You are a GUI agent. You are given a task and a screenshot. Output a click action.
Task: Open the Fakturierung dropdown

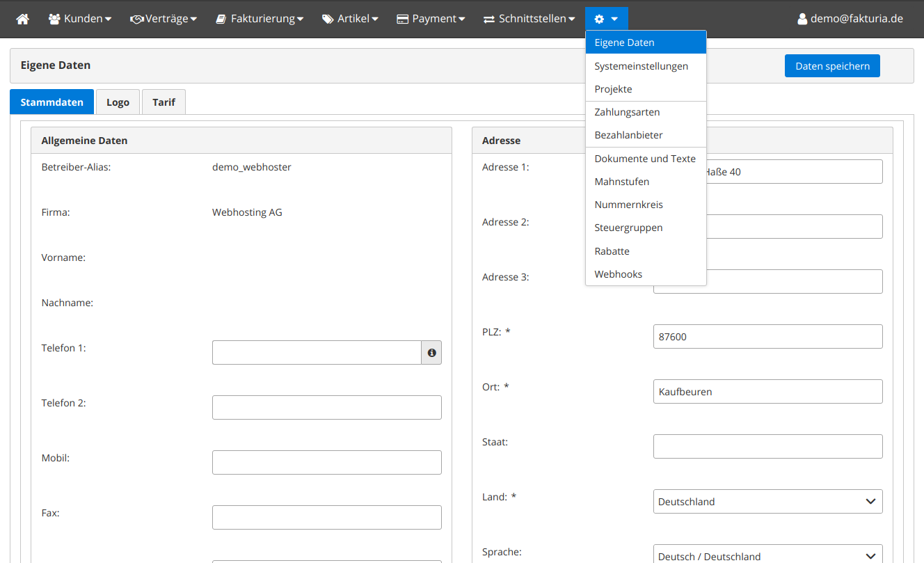pos(260,19)
